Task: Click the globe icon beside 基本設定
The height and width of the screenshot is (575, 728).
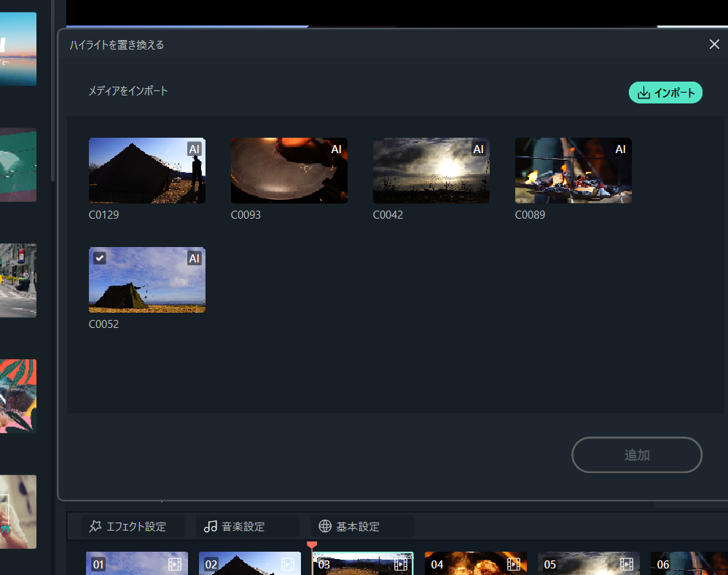Action: coord(325,526)
